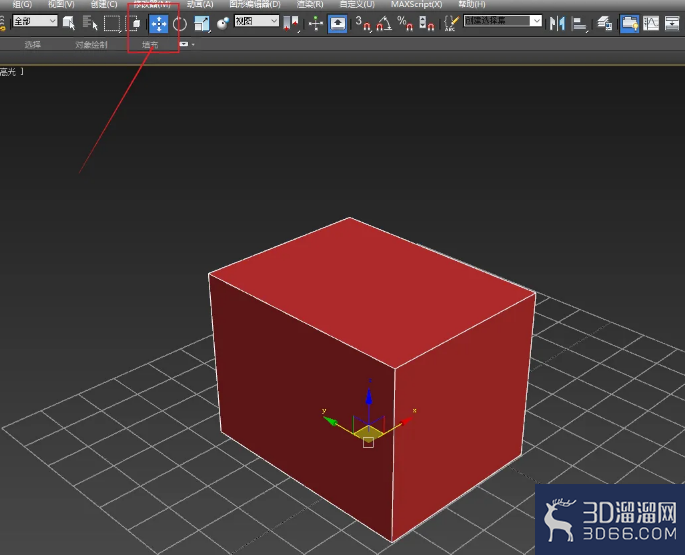Click the 高光 viewport shading label

[8, 72]
